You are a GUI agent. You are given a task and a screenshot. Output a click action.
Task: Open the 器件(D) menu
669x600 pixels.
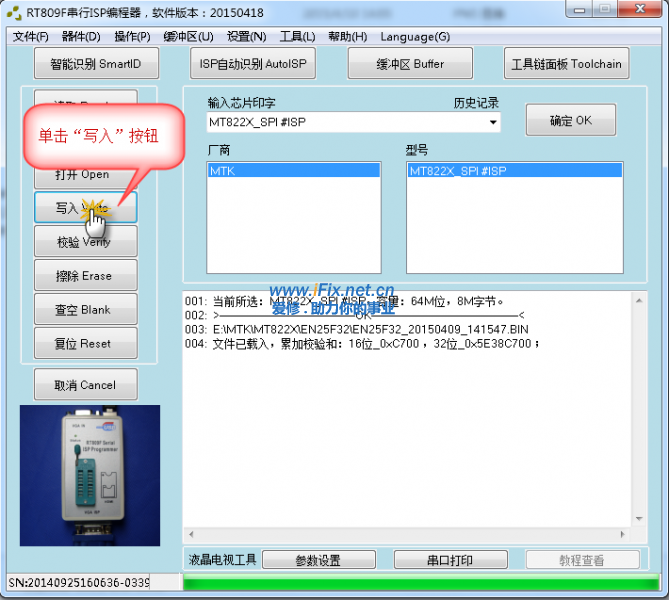coord(81,37)
